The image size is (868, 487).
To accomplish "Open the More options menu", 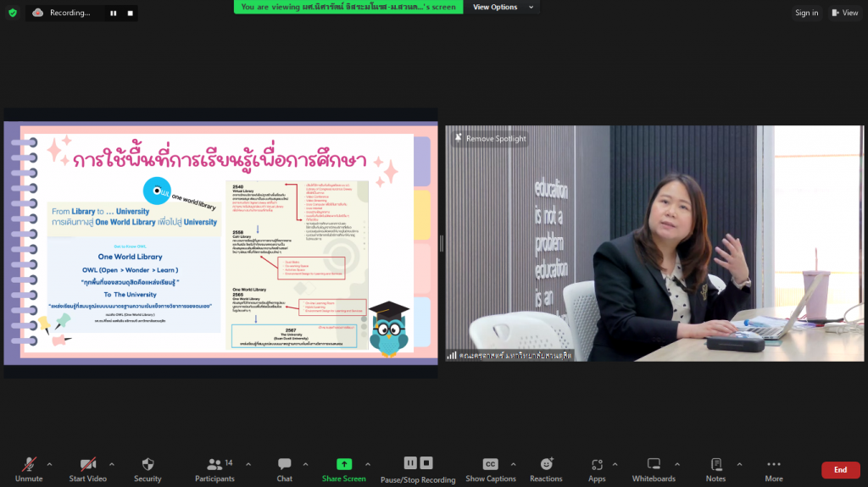I will point(773,465).
